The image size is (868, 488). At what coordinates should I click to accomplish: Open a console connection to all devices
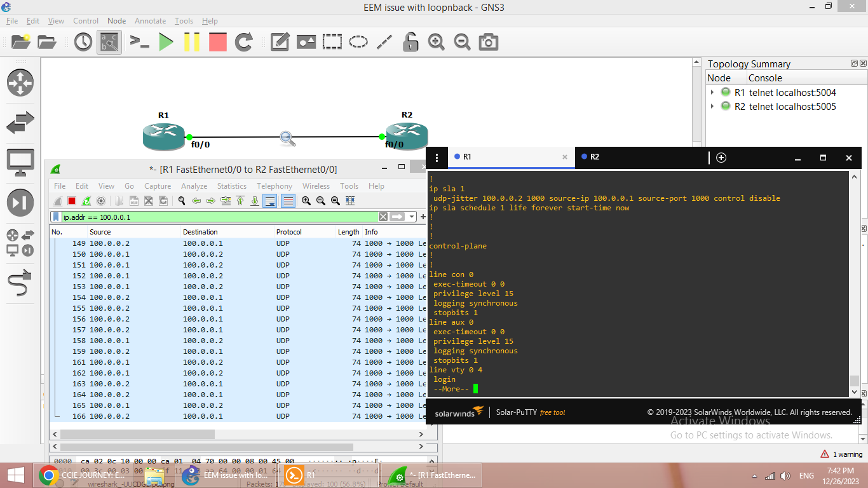click(x=139, y=41)
